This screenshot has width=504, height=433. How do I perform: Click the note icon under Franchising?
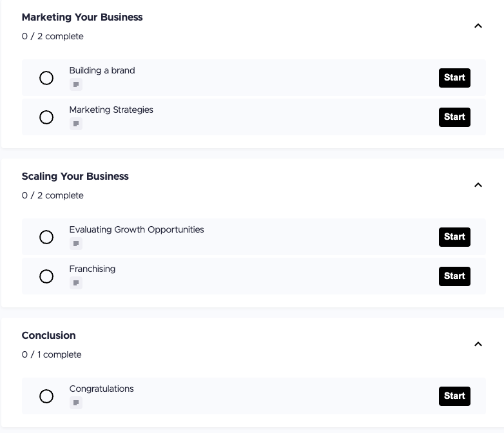tap(76, 283)
